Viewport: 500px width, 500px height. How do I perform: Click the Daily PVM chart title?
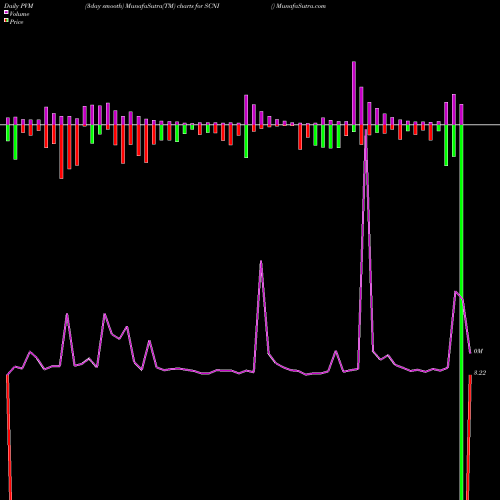coord(19,6)
